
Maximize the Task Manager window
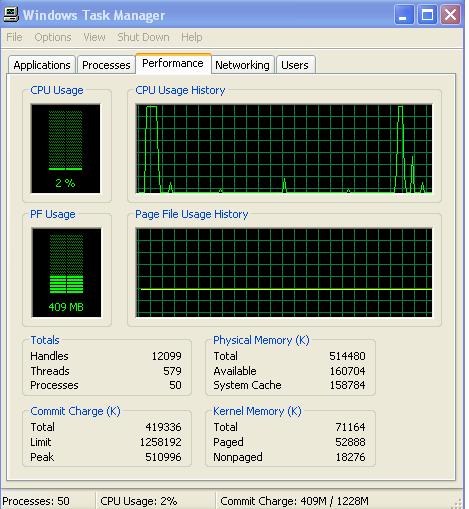point(427,15)
